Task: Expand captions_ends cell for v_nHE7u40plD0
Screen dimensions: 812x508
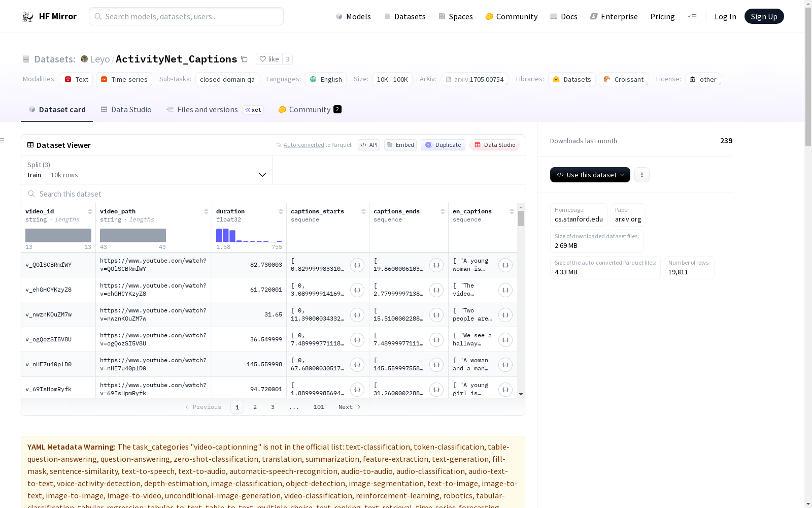Action: [x=436, y=365]
